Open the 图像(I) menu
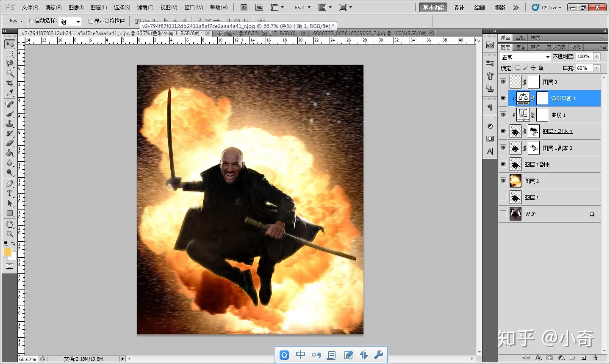Screen dimensions: 610x364 point(76,7)
